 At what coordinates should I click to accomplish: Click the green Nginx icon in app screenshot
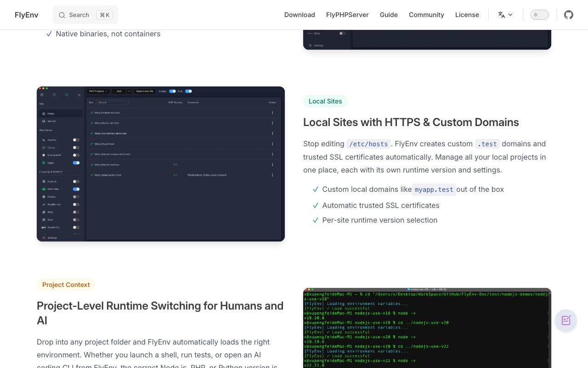coord(44,163)
